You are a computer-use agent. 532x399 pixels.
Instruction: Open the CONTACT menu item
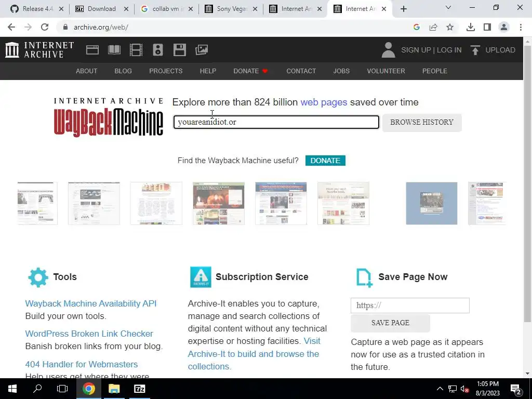point(301,71)
